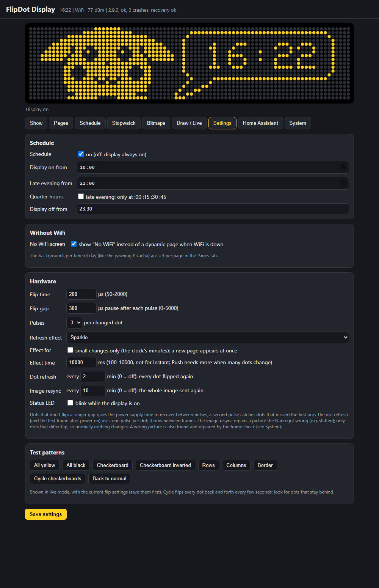
Task: Run the Checkerboard inverted test pattern
Action: [x=165, y=465]
